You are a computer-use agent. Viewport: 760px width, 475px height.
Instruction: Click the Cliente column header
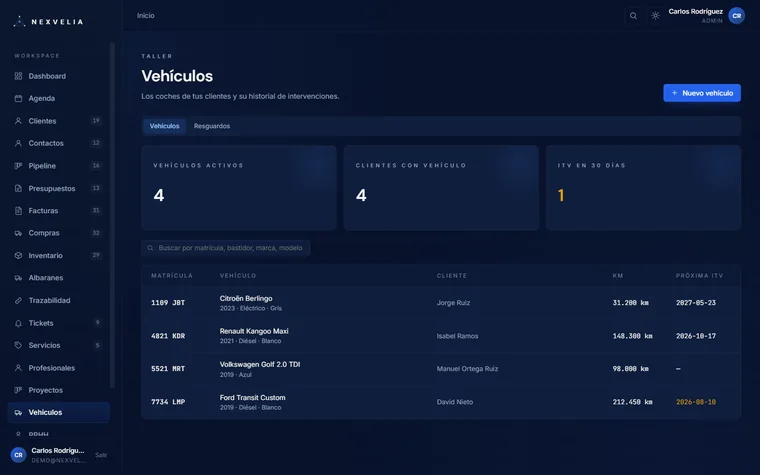coord(452,275)
